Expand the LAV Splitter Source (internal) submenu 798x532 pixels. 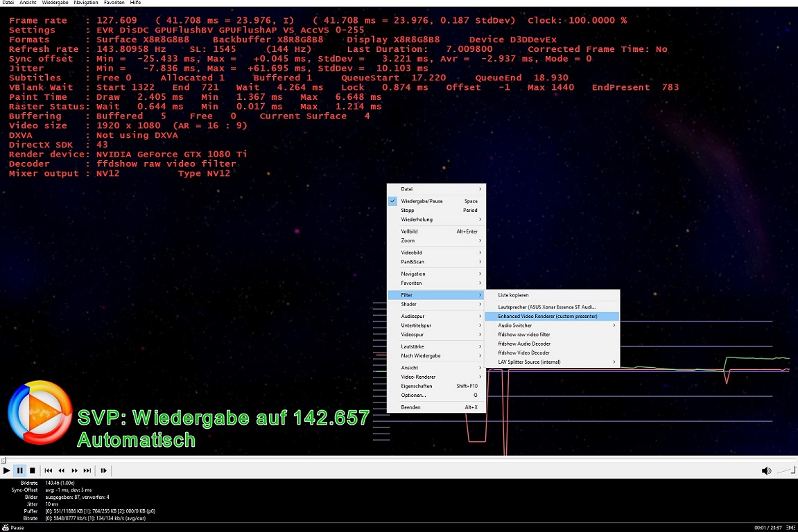pyautogui.click(x=552, y=362)
